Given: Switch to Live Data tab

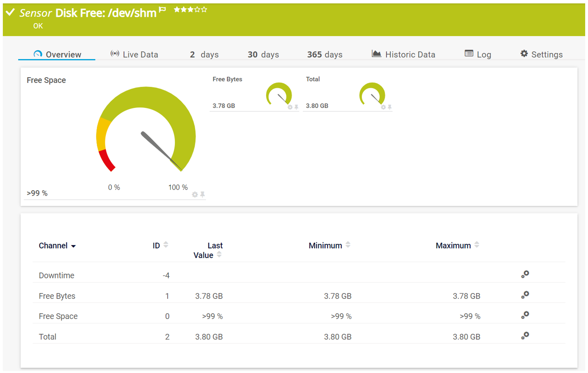Looking at the screenshot, I should point(134,54).
